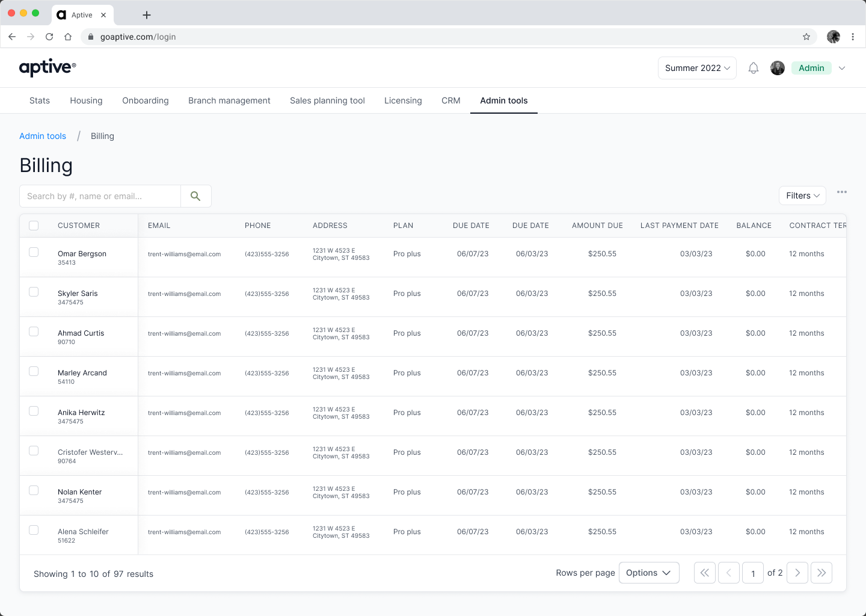The image size is (866, 616).
Task: Open the Sales planning tool tab
Action: pos(327,100)
